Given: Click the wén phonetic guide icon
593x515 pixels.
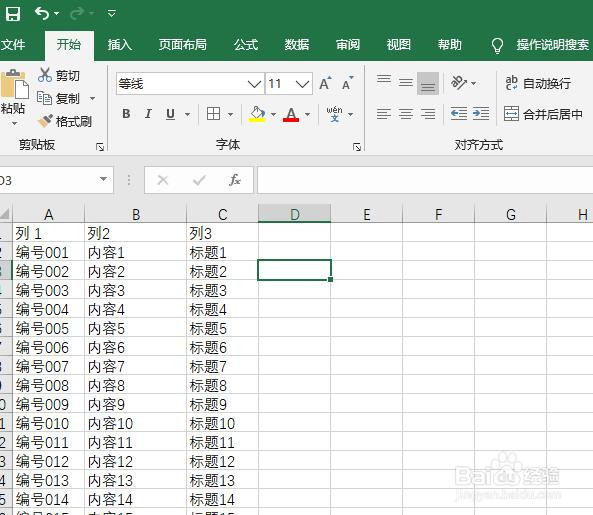Looking at the screenshot, I should coord(334,114).
